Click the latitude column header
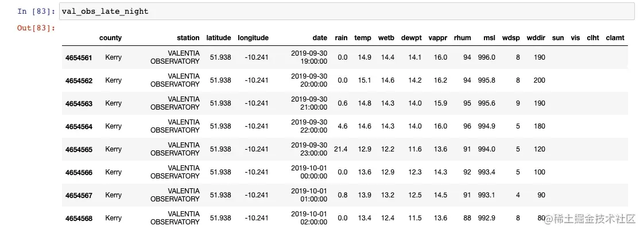The height and width of the screenshot is (233, 644). tap(219, 38)
